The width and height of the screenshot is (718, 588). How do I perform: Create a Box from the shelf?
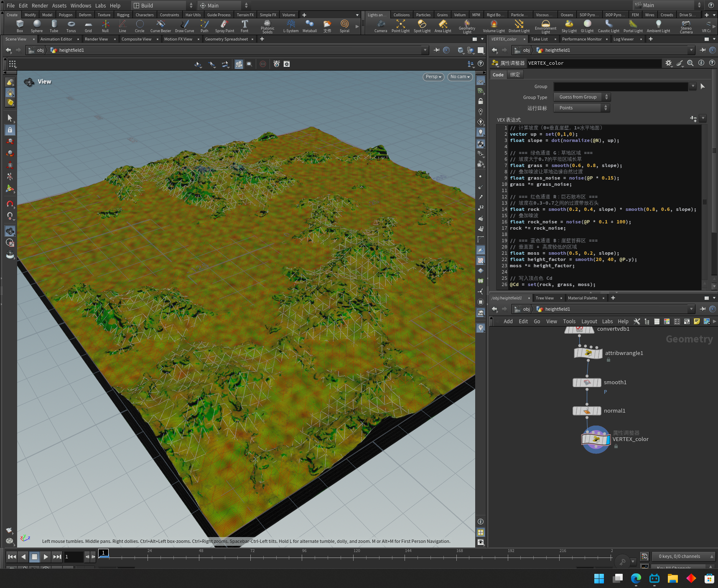(x=20, y=26)
